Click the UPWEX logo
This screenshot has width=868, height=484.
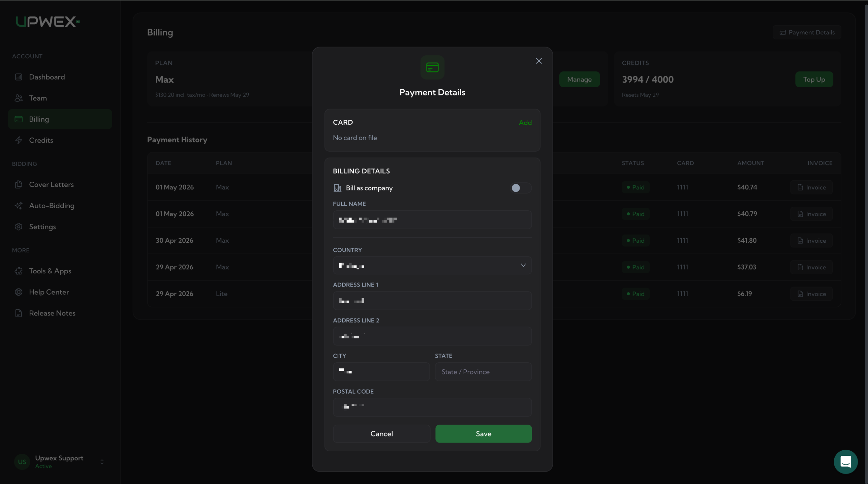(x=48, y=22)
